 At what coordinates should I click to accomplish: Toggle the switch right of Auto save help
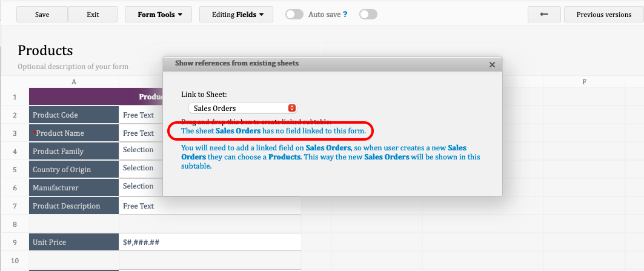coord(368,15)
